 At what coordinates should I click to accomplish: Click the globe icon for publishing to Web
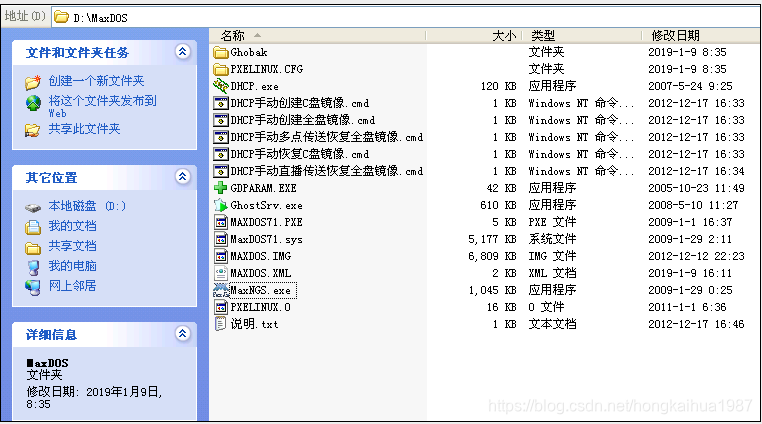point(33,103)
